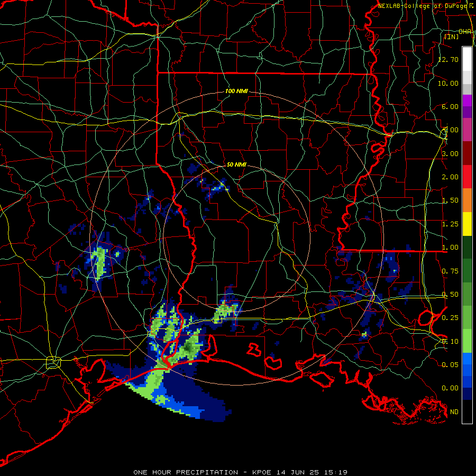This screenshot has width=476, height=476.
Task: Select the maroon legend swatch beside 3.00
Action: [x=467, y=153]
